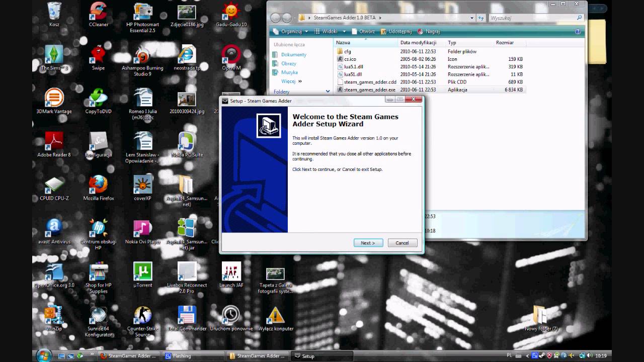This screenshot has height=362, width=644.
Task: Click Windows Start orb
Action: (44, 355)
